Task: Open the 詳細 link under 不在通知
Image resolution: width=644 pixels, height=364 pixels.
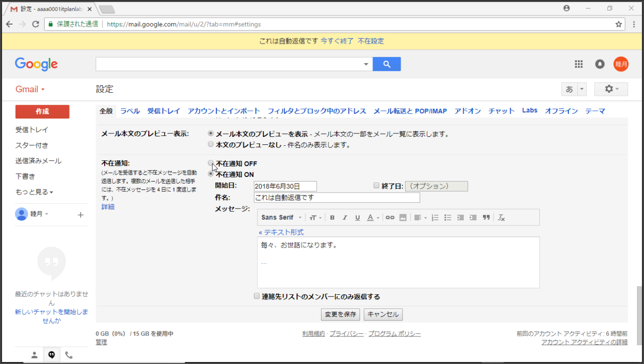Action: (x=108, y=207)
